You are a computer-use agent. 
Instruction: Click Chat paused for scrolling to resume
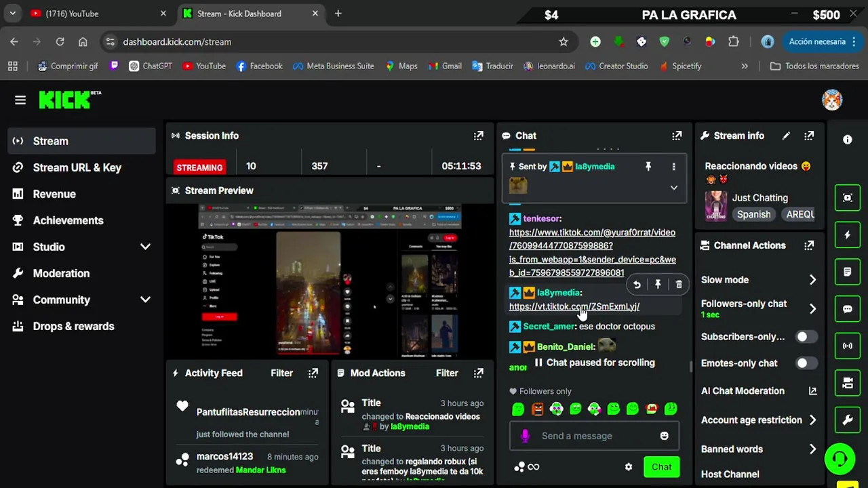[594, 363]
